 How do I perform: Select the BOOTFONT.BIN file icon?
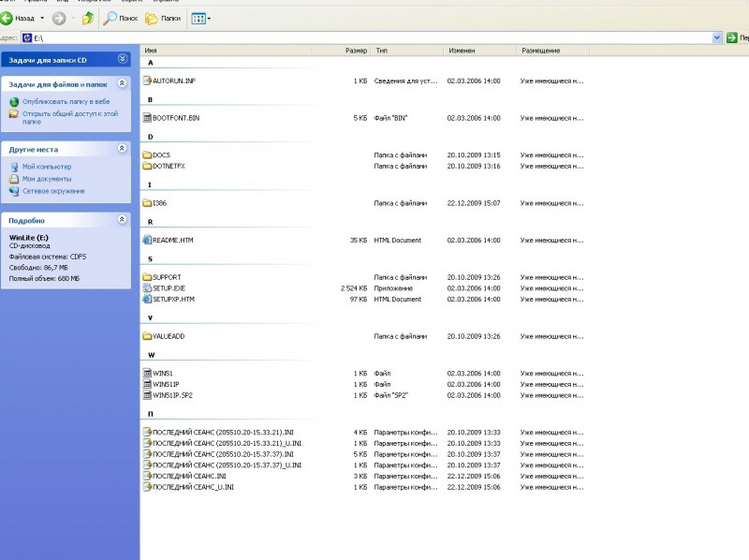147,118
